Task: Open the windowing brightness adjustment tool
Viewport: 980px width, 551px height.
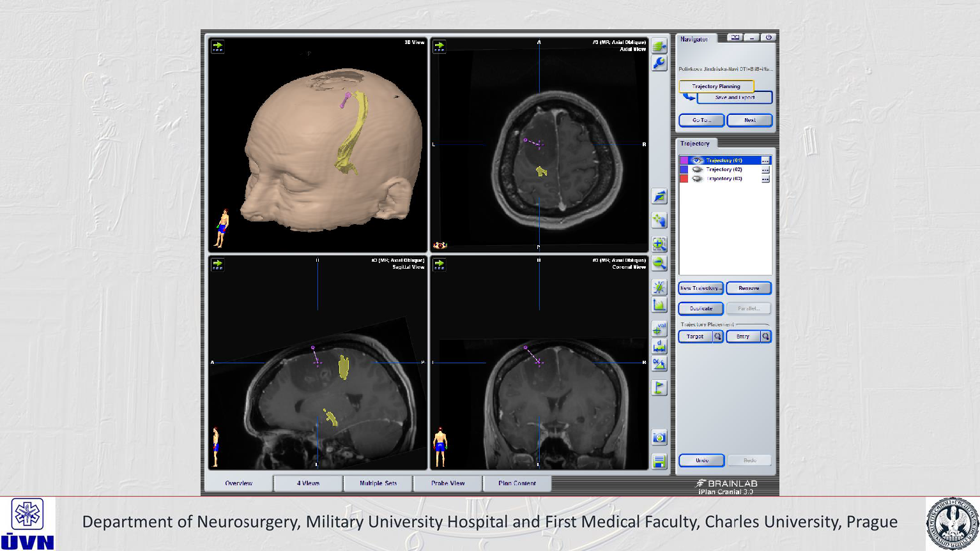Action: pyautogui.click(x=659, y=287)
